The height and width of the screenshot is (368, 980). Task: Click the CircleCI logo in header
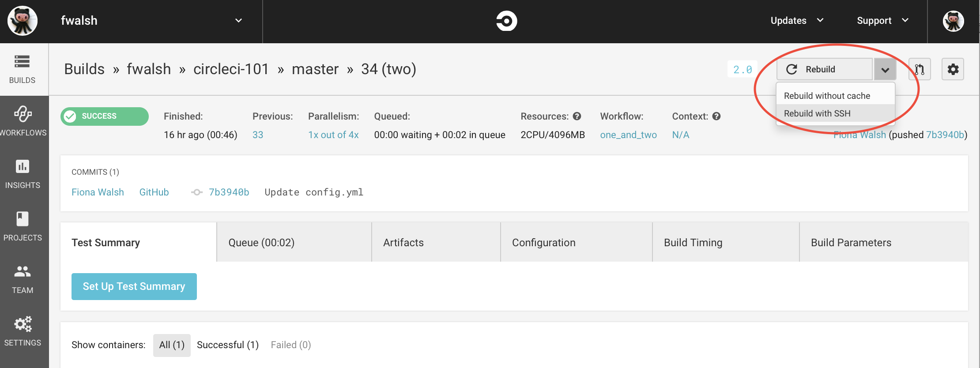point(506,21)
